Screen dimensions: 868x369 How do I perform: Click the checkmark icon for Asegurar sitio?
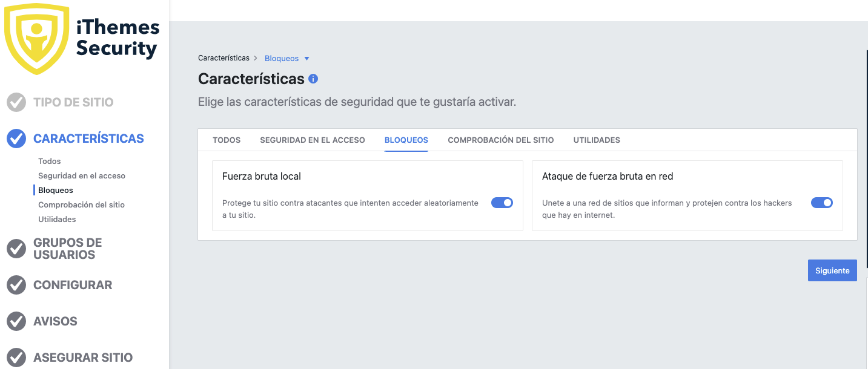point(16,358)
